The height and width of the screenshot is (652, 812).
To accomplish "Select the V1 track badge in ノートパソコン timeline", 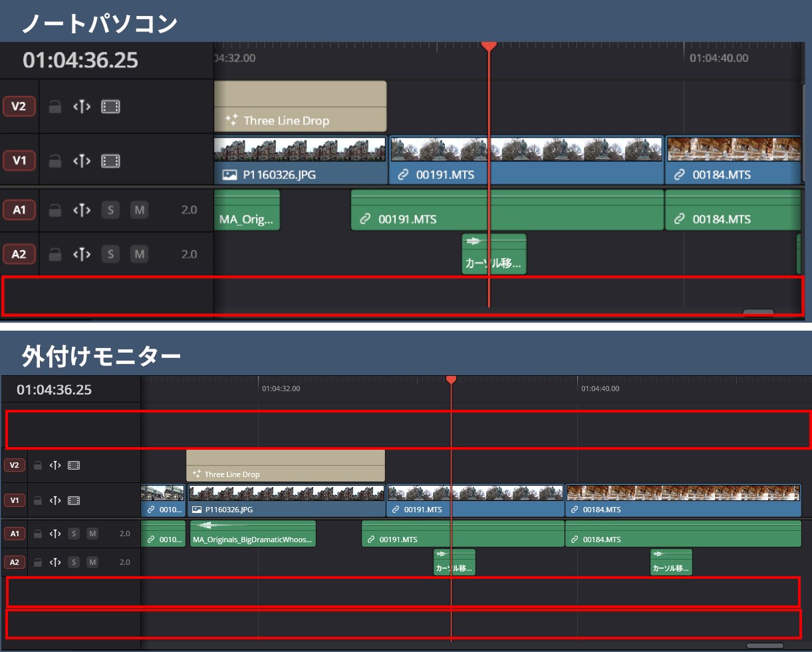I will pos(19,160).
